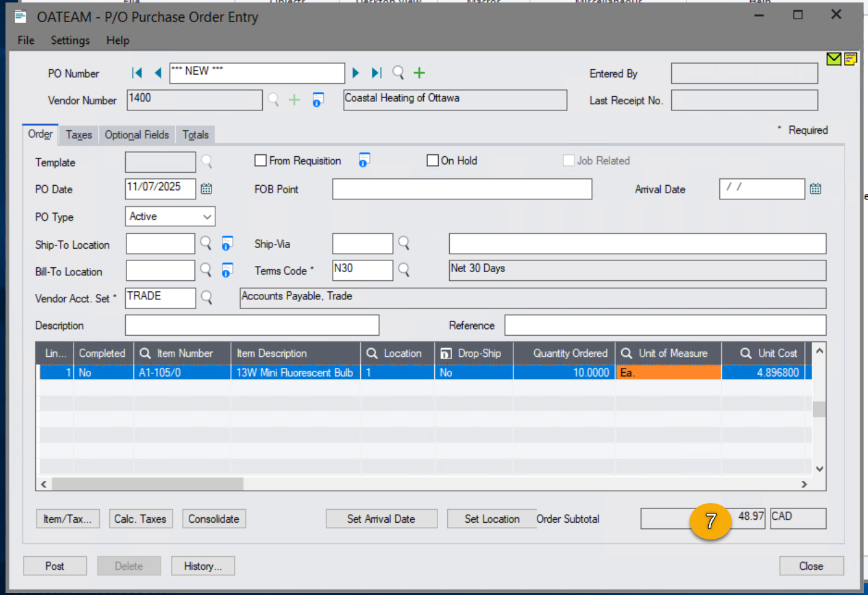This screenshot has height=595, width=868.
Task: Click Drop-Ship column zoom icon
Action: click(446, 353)
